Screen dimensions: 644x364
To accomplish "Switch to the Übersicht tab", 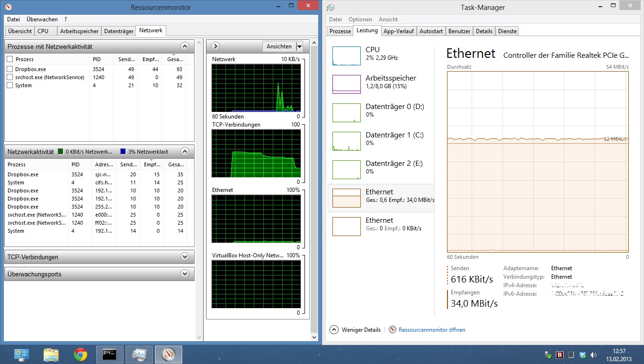I will [20, 31].
